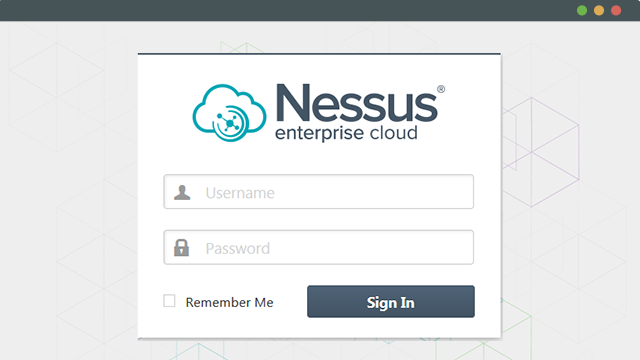Click blank white area of login panel
Screen dimensions: 640x360
coord(318,159)
